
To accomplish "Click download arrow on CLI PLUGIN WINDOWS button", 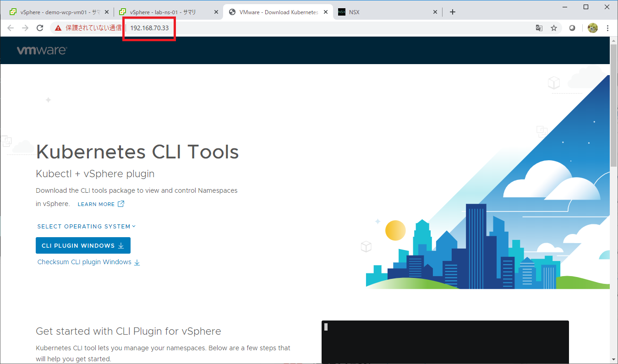I will [x=121, y=245].
